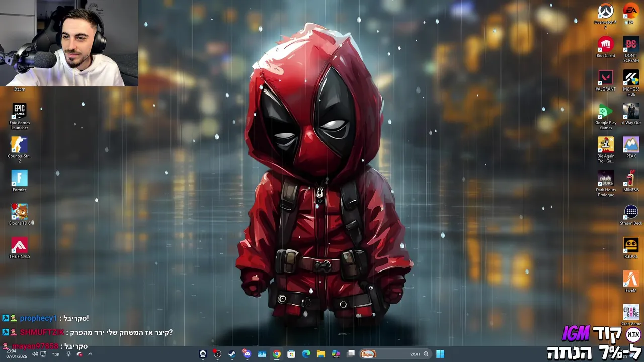Open Die Again Troll Game shortcut
Image resolution: width=644 pixels, height=362 pixels.
click(606, 150)
